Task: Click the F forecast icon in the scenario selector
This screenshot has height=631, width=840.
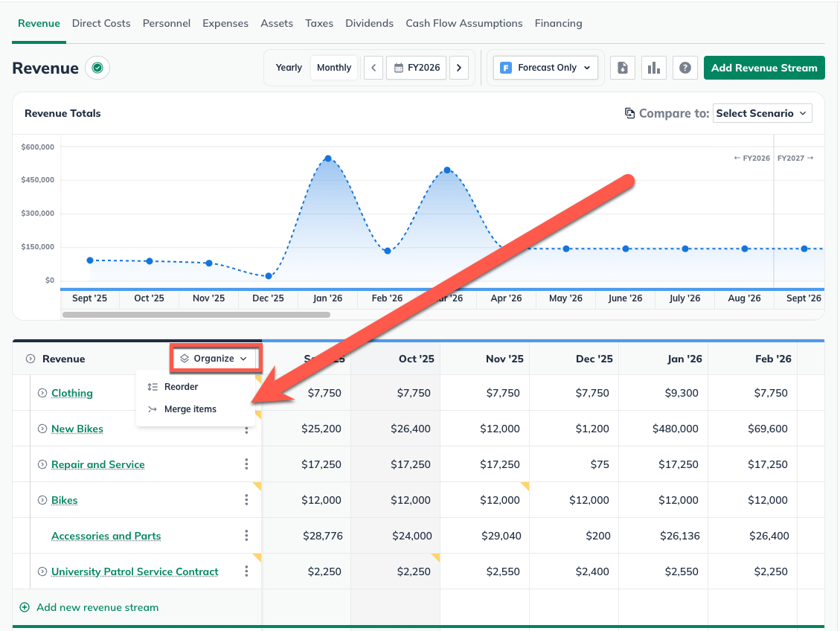Action: [508, 66]
